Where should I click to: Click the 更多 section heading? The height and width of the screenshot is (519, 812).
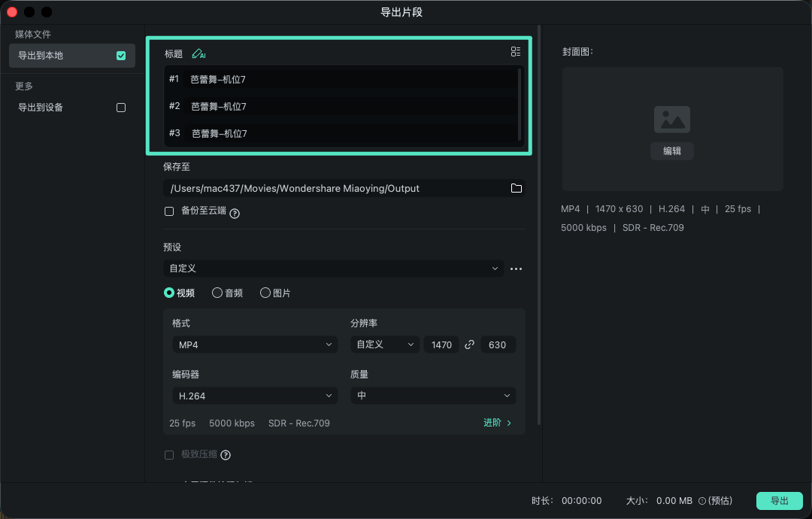click(x=24, y=86)
